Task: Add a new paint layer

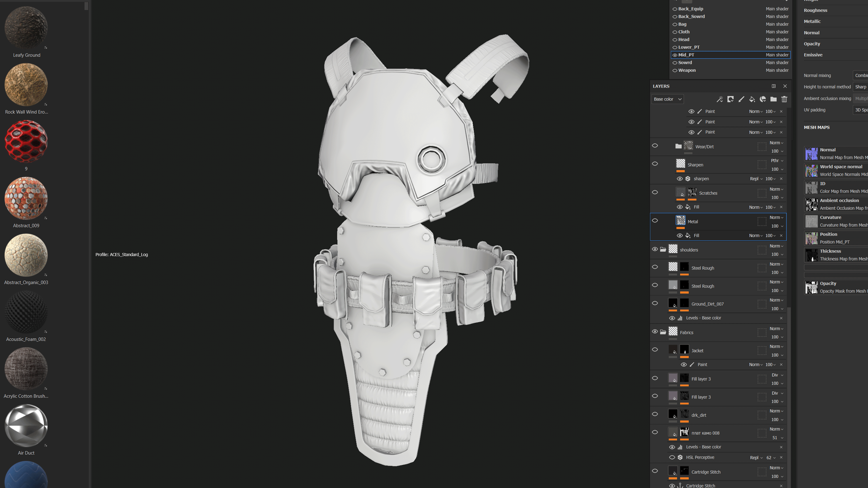Action: (x=741, y=99)
